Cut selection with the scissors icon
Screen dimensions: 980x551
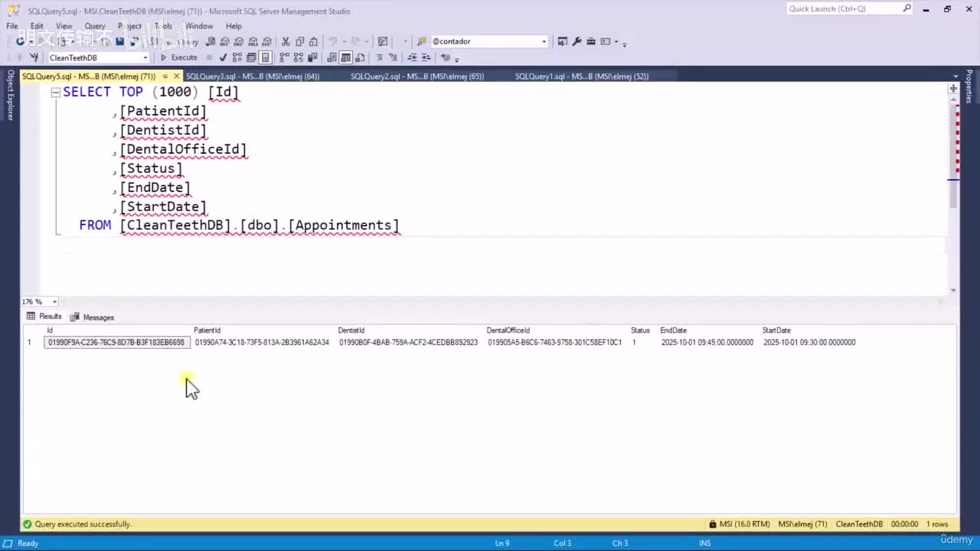click(286, 41)
